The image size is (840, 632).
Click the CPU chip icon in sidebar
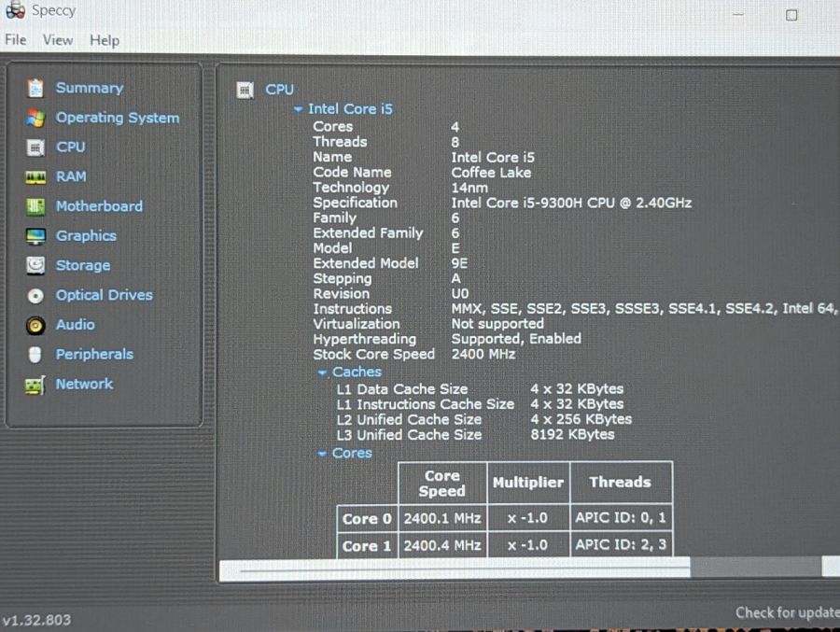pyautogui.click(x=35, y=147)
